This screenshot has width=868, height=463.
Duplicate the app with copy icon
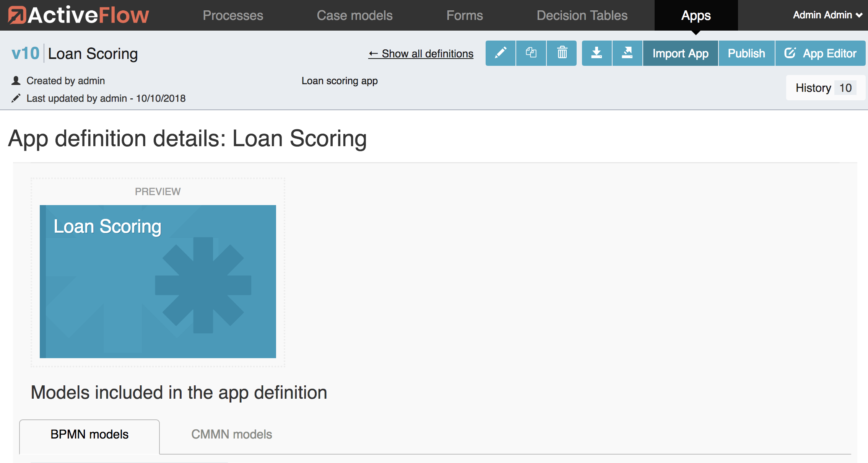point(531,53)
